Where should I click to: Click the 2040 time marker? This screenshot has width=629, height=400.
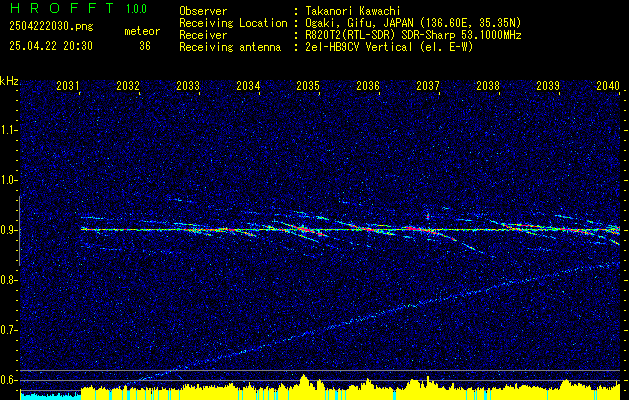[608, 85]
